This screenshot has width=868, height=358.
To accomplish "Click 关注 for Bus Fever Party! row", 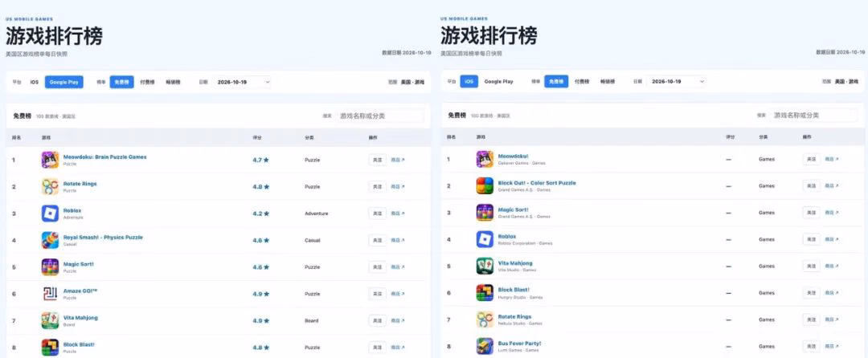I will pyautogui.click(x=812, y=347).
